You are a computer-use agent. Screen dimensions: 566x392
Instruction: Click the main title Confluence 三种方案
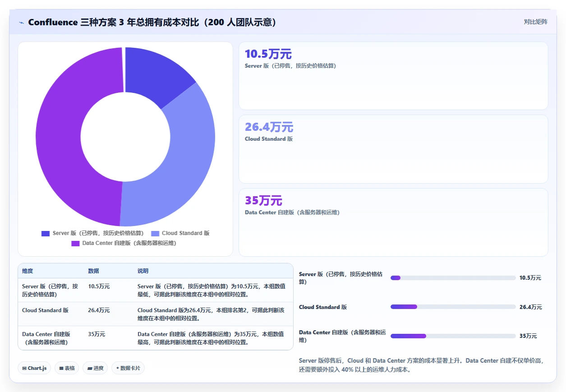(152, 22)
